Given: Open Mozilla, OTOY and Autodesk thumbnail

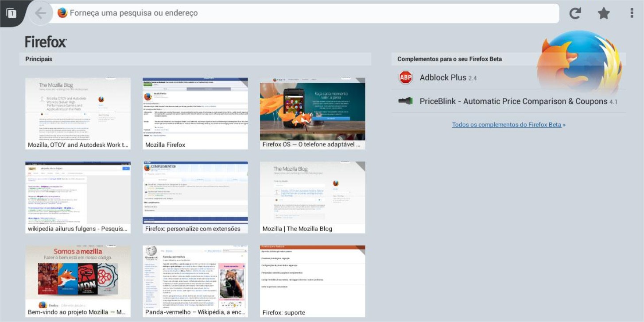Looking at the screenshot, I should point(78,113).
